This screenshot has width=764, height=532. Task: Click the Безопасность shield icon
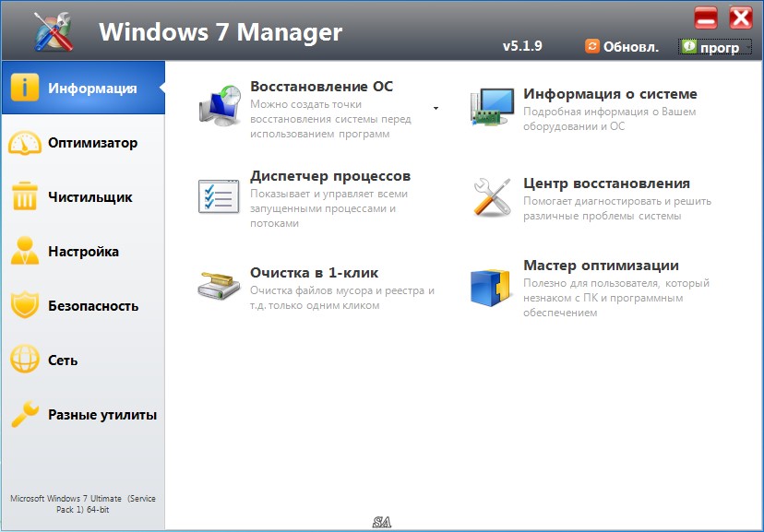point(24,305)
